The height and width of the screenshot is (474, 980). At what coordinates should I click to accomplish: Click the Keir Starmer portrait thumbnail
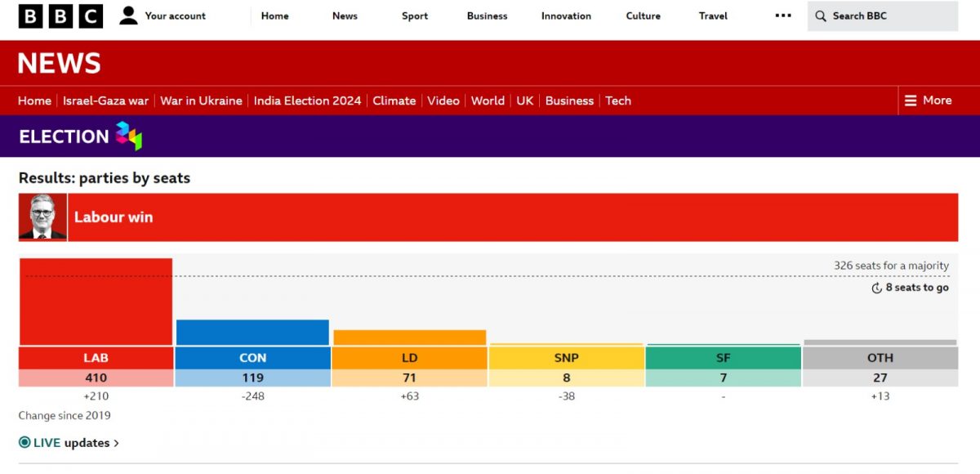click(x=42, y=217)
